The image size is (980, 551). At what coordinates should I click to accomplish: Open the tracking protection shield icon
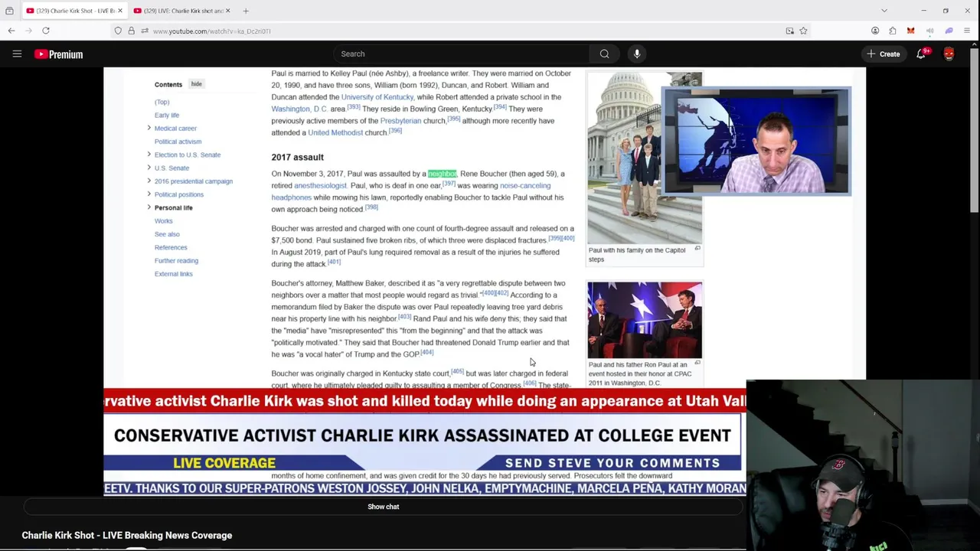pyautogui.click(x=117, y=31)
